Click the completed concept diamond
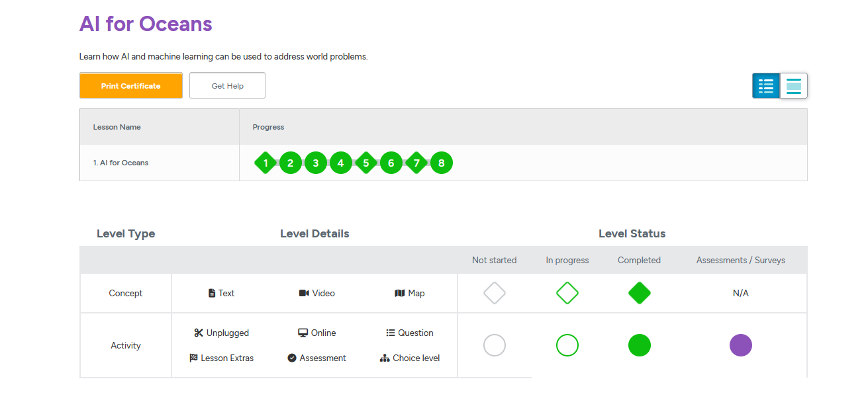 640,293
